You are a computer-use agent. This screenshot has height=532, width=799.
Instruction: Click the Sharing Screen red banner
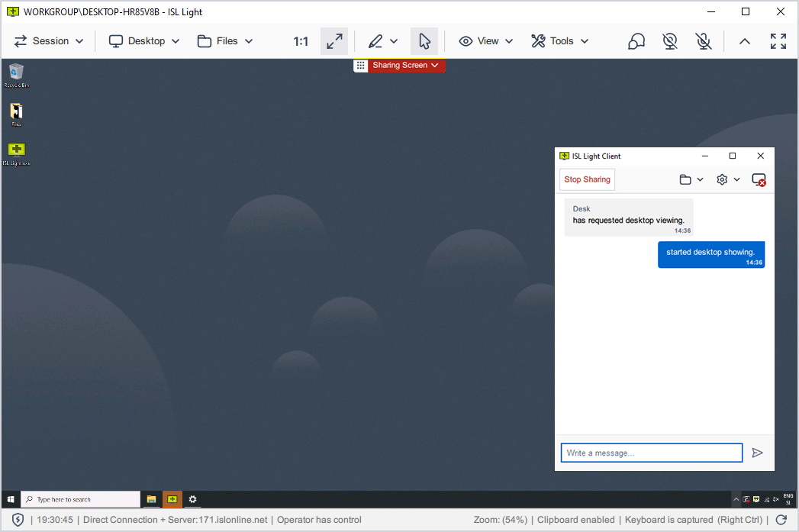(x=405, y=66)
